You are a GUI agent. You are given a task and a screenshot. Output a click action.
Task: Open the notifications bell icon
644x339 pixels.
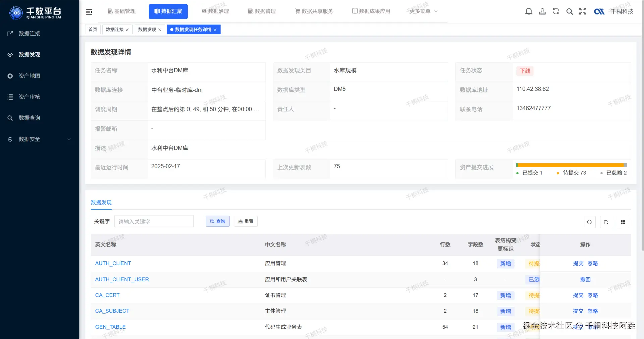pos(529,11)
